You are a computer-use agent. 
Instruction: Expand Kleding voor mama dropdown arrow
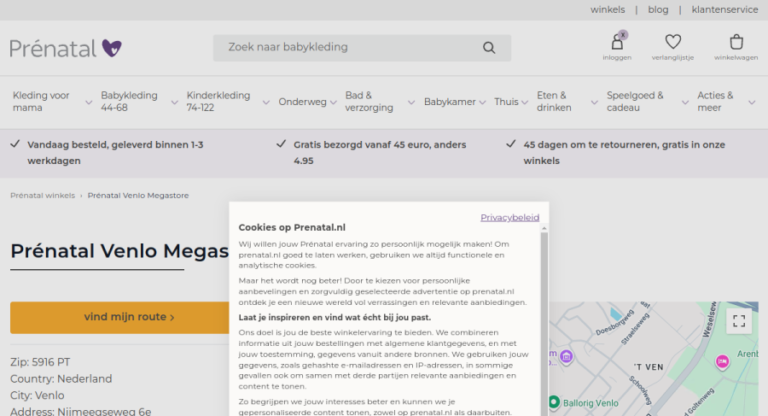89,102
